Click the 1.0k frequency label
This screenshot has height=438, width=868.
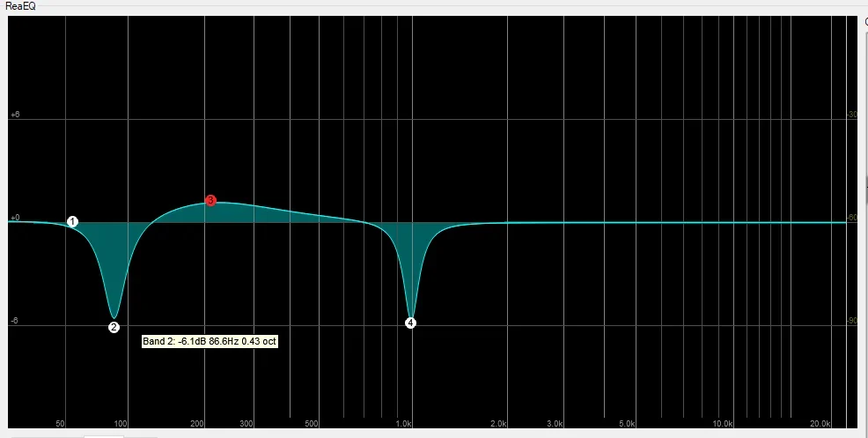pyautogui.click(x=403, y=424)
